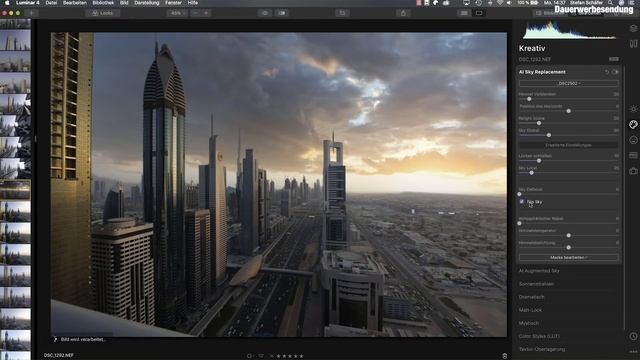The width and height of the screenshot is (640, 360).
Task: Toggle the before/after compare icon
Action: tap(282, 13)
